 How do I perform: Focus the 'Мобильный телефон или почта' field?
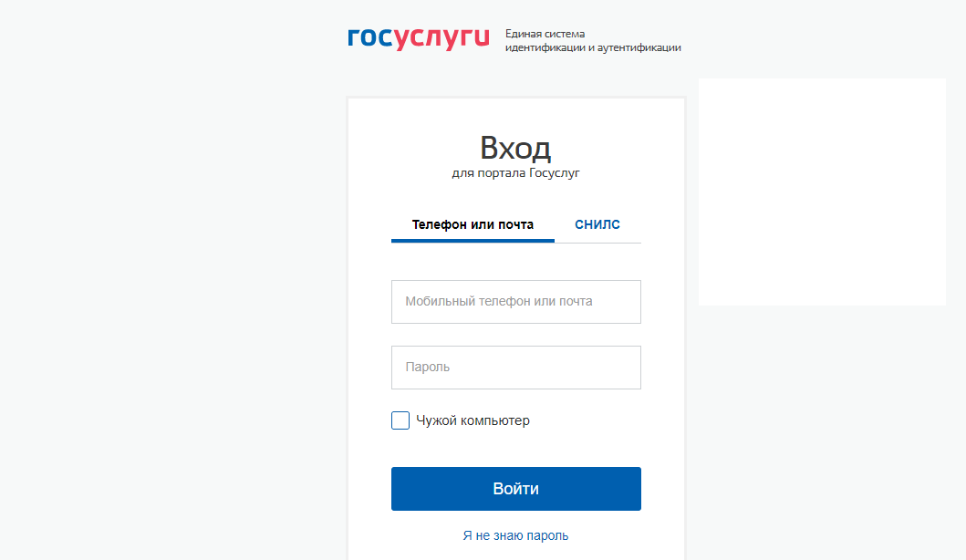click(515, 302)
